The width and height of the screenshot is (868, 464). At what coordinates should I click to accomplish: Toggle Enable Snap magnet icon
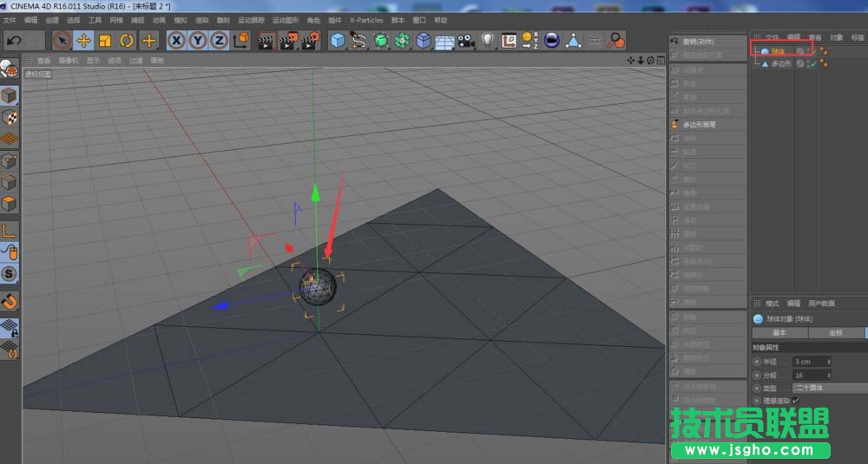10,302
